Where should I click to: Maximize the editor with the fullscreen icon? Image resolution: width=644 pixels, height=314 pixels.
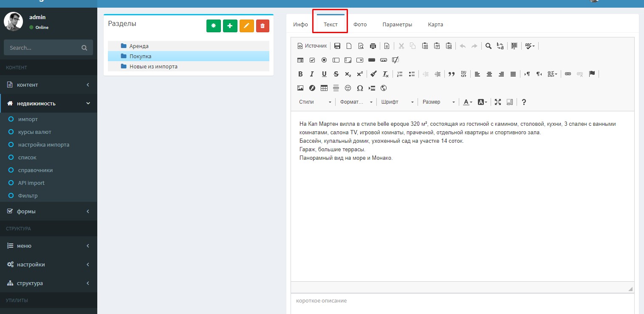click(x=498, y=102)
